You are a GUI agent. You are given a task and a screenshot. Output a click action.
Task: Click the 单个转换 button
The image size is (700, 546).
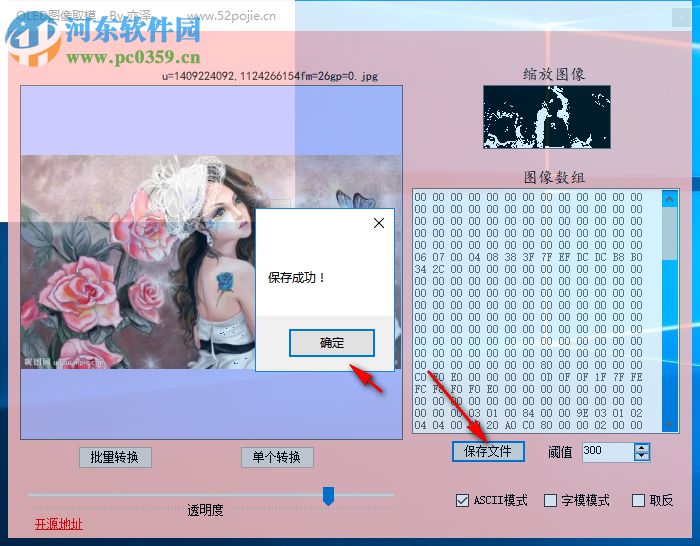pos(277,457)
